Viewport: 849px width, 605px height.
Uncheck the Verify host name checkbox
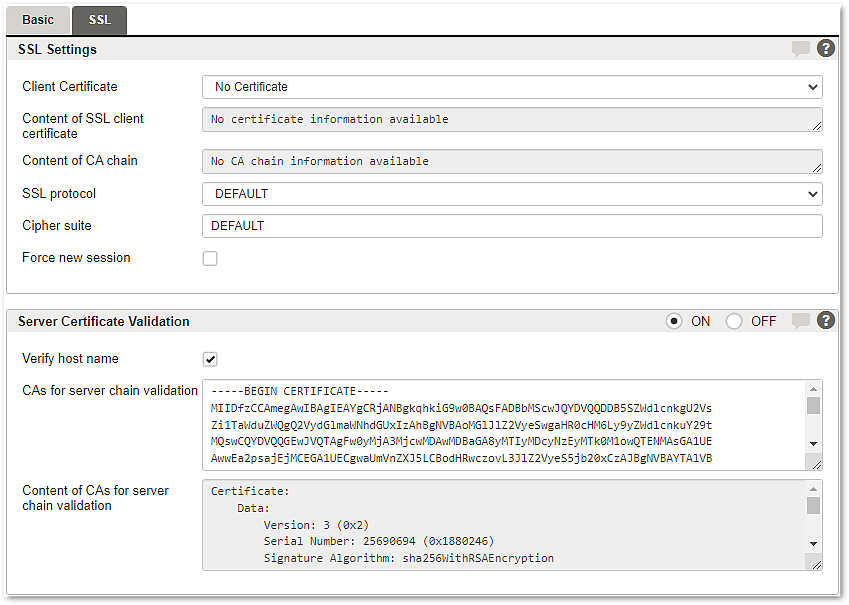(210, 359)
